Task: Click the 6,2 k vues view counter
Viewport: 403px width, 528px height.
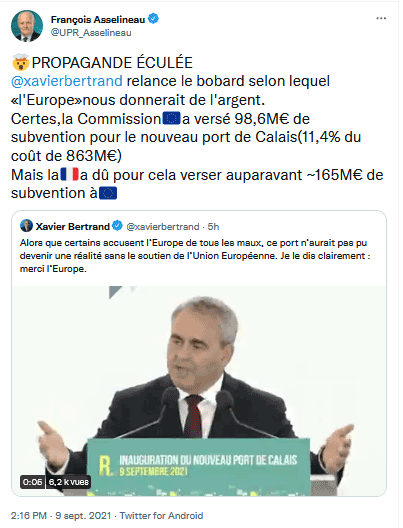Action: pyautogui.click(x=69, y=482)
